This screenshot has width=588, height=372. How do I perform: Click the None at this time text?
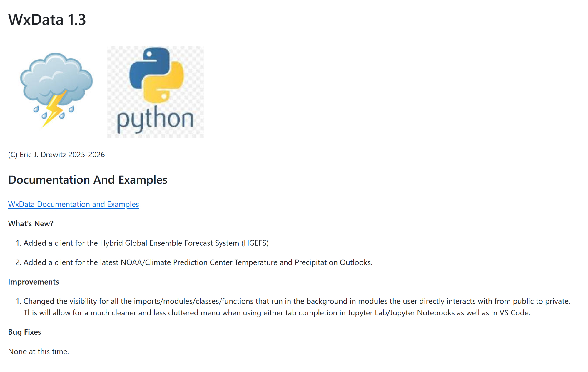(x=39, y=351)
